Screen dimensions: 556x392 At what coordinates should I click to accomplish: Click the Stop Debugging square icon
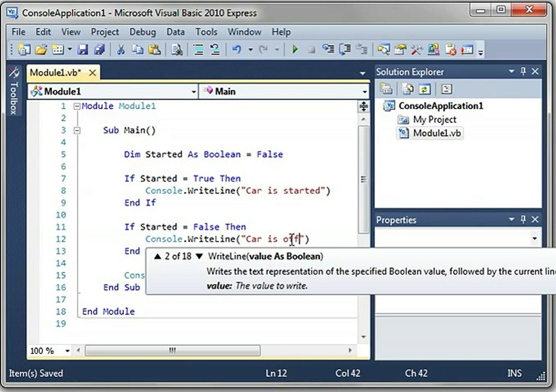click(312, 50)
